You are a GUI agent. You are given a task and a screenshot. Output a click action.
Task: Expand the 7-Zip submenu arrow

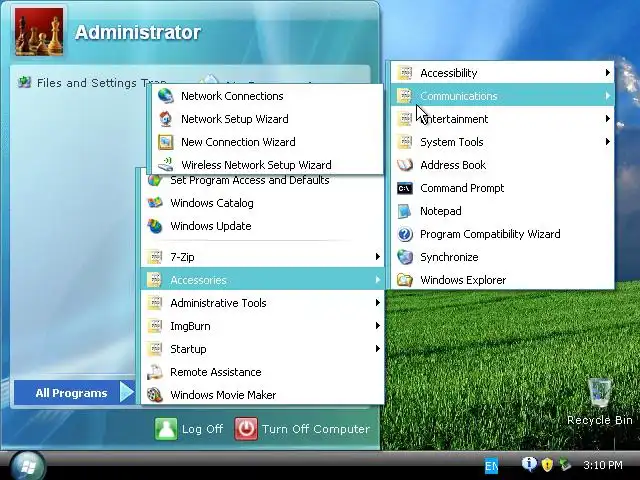coord(378,257)
